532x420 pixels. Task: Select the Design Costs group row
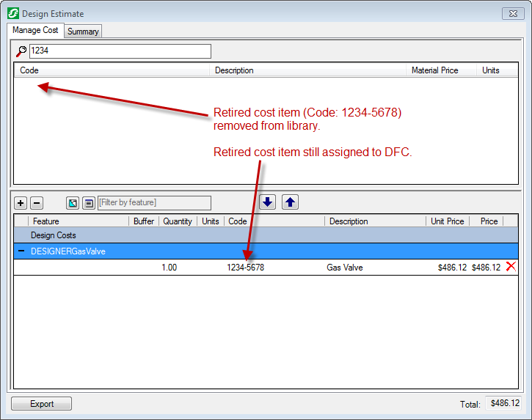pyautogui.click(x=53, y=235)
